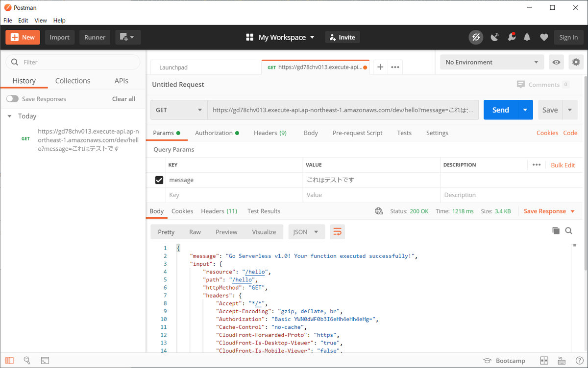Open the Send dropdown arrow

525,110
